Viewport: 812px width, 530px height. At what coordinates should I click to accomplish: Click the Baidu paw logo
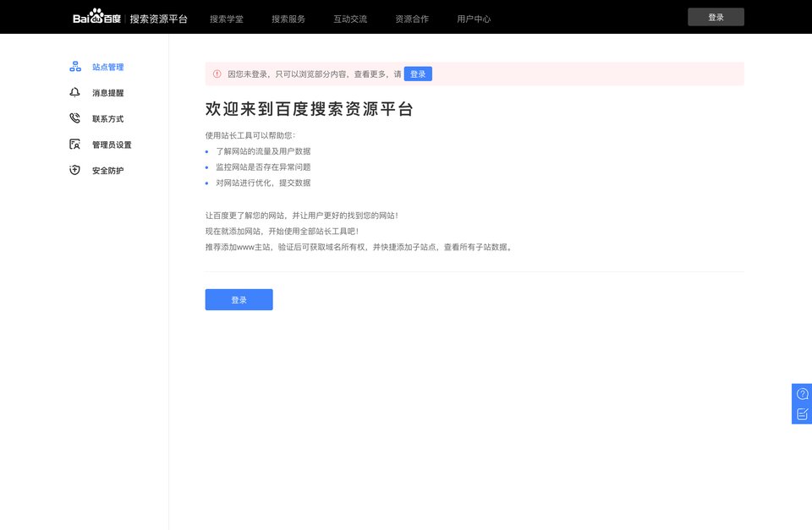(x=96, y=17)
